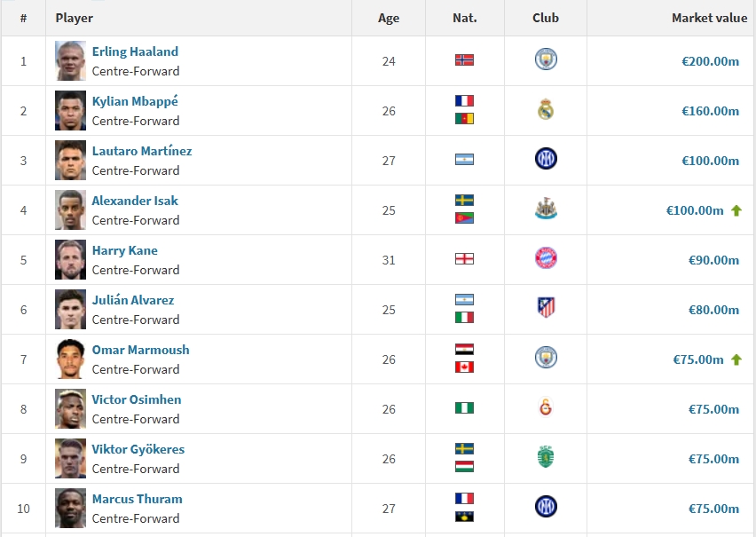The width and height of the screenshot is (756, 537).
Task: Click the Bayern Munich club crest
Action: pyautogui.click(x=546, y=259)
